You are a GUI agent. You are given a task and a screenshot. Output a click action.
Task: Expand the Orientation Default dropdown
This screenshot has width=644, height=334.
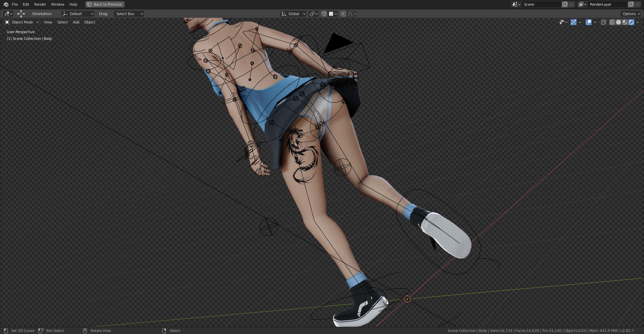[x=78, y=14]
